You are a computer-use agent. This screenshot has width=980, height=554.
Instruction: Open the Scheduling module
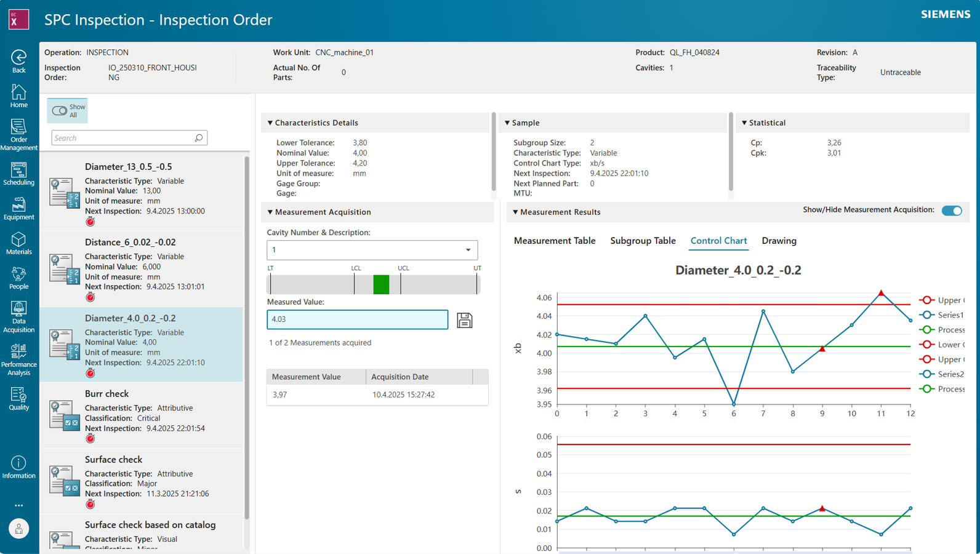pos(19,174)
